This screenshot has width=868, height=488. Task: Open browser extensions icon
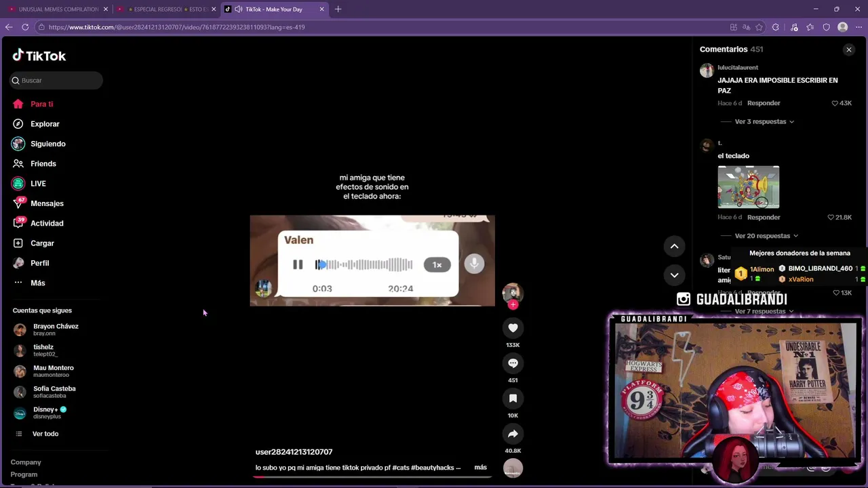[x=776, y=27]
